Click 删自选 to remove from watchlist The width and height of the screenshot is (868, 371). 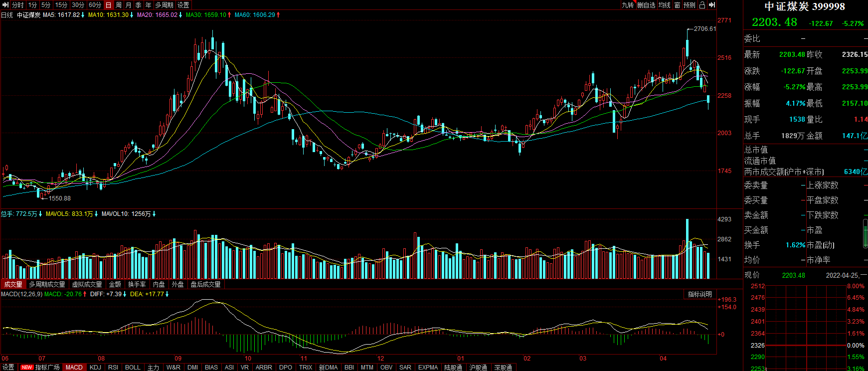click(x=646, y=5)
